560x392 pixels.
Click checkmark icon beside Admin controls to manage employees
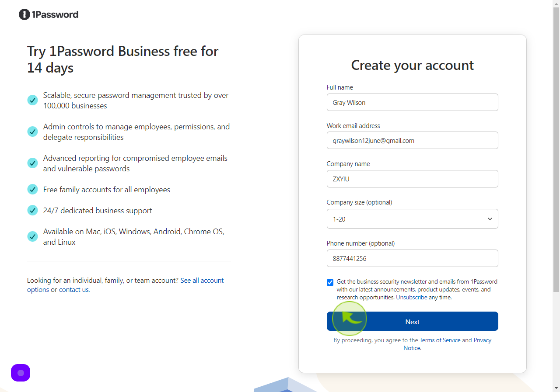point(33,132)
